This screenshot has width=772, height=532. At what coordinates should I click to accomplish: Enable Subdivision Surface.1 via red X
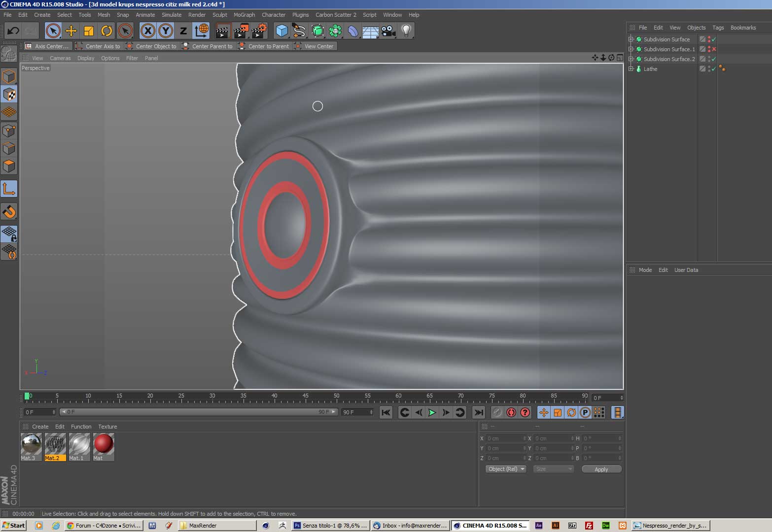point(713,49)
